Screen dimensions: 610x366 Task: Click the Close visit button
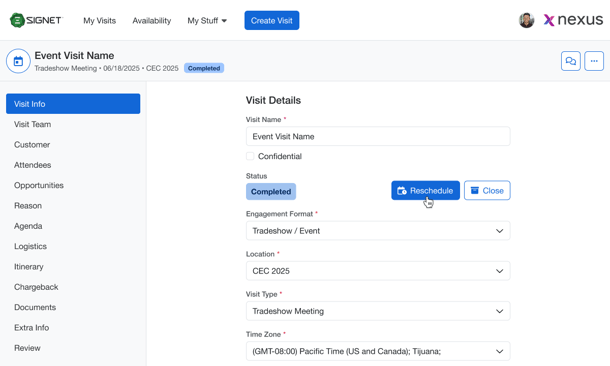(x=487, y=191)
